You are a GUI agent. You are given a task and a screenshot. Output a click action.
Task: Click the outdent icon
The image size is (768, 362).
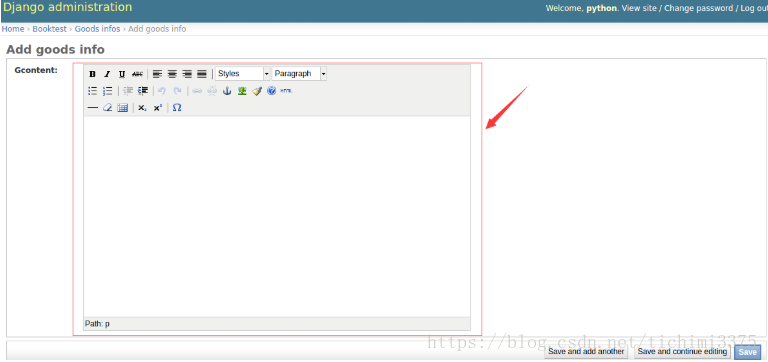coord(128,91)
